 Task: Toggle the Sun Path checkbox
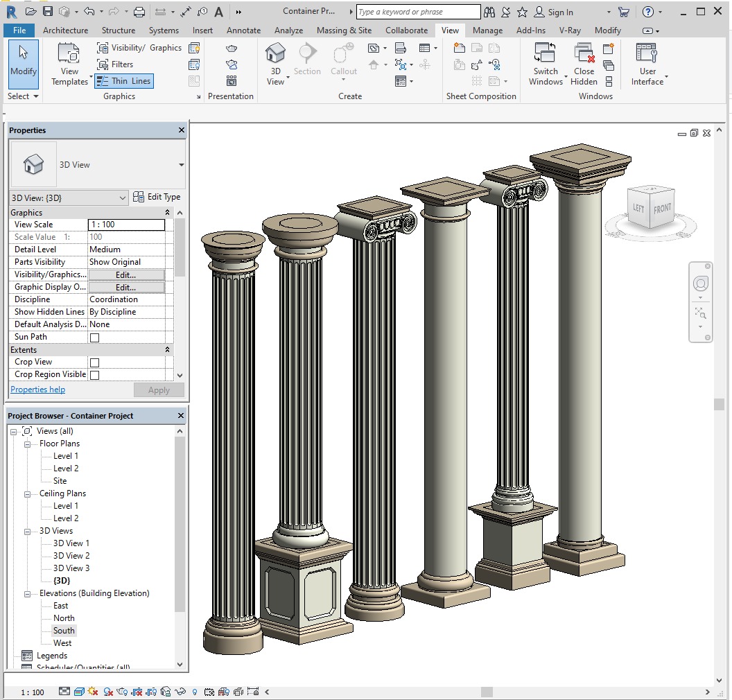coord(95,338)
